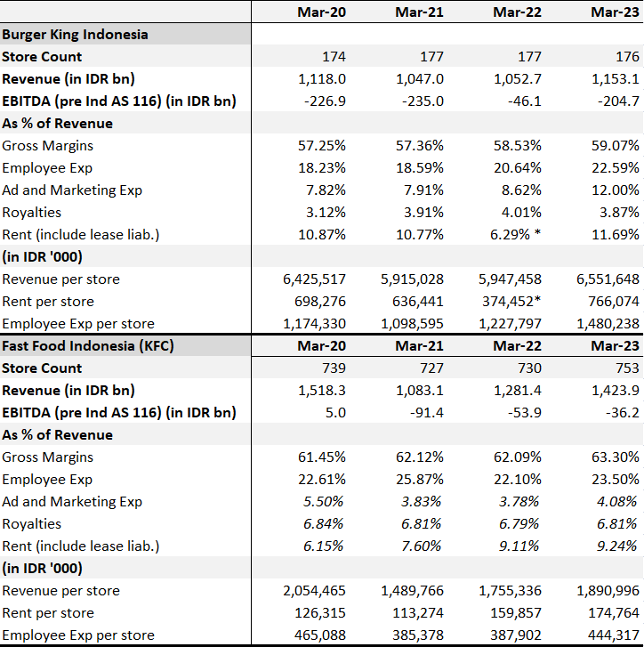Click EBITDA value -204.7
The width and height of the screenshot is (644, 647).
pos(618,101)
